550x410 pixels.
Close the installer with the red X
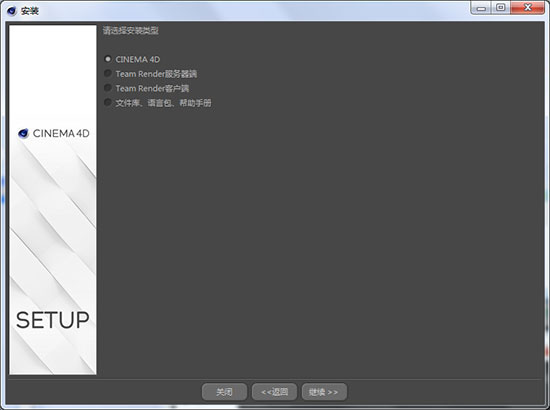click(x=528, y=8)
